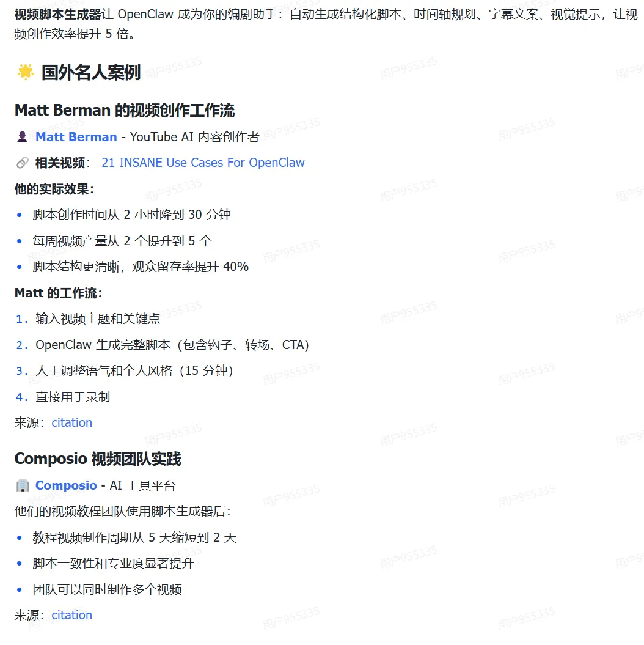This screenshot has width=644, height=645.
Task: Click bullet 每周视频产量从 2 个提升到 5 个
Action: coord(122,241)
